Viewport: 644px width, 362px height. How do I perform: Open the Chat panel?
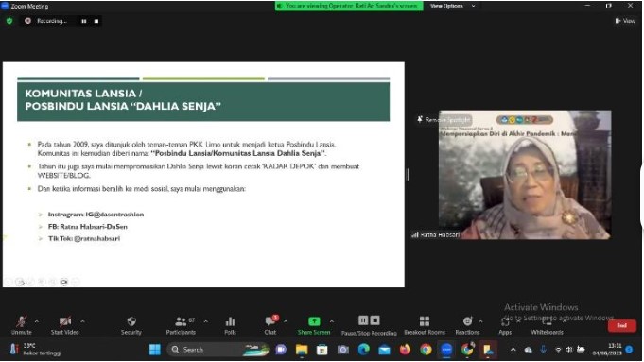tap(270, 325)
